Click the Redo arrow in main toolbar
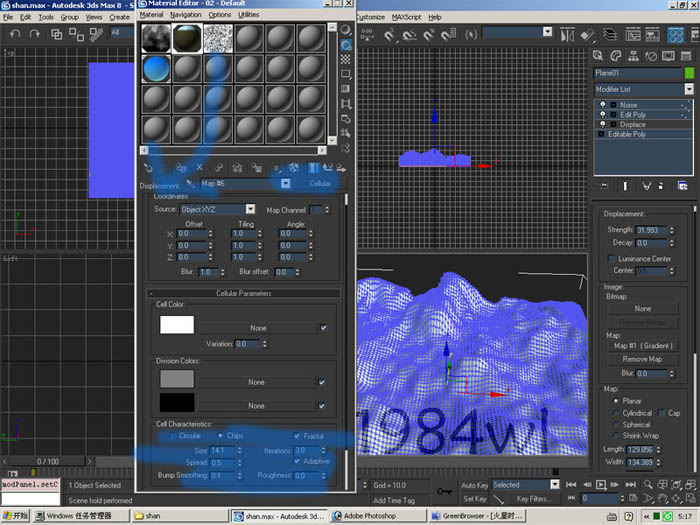Screen dimensions: 700x525 coord(34,34)
